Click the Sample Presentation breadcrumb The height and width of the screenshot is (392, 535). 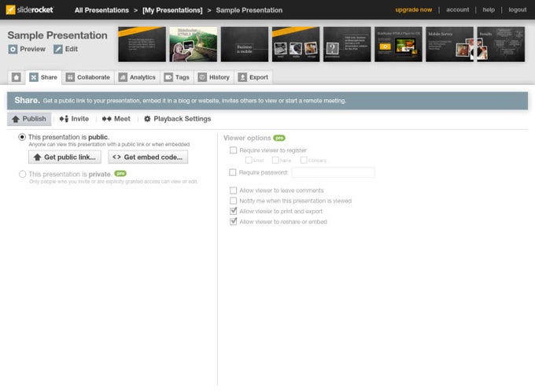click(249, 10)
